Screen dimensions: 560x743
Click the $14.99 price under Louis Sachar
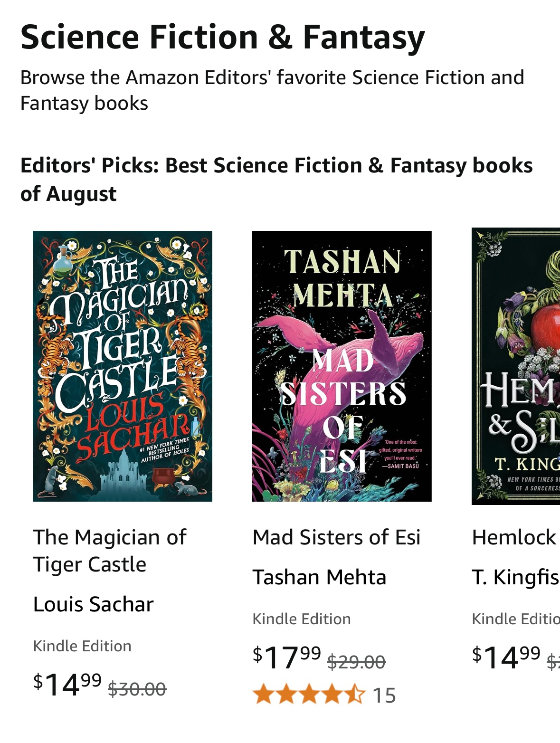[67, 684]
